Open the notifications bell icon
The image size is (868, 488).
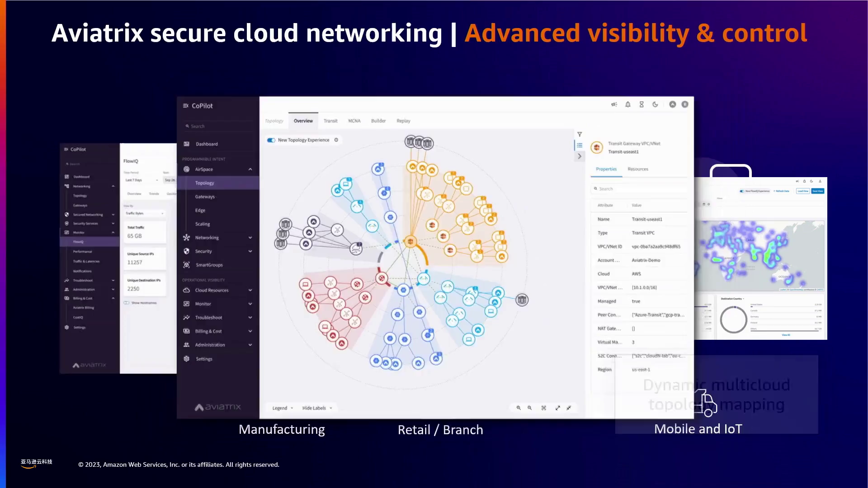(628, 104)
